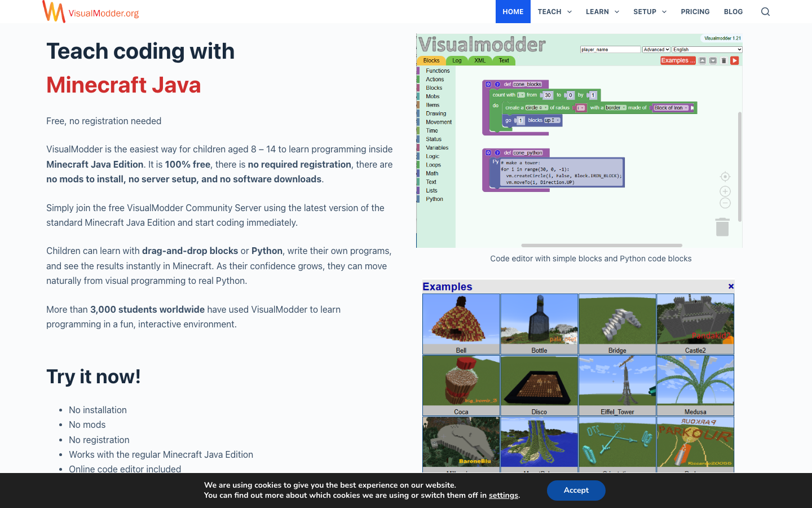
Task: Click the center workspace target icon
Action: point(725,177)
